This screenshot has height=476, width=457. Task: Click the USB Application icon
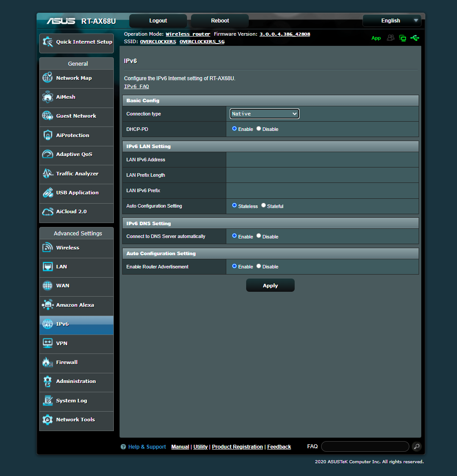coord(47,193)
